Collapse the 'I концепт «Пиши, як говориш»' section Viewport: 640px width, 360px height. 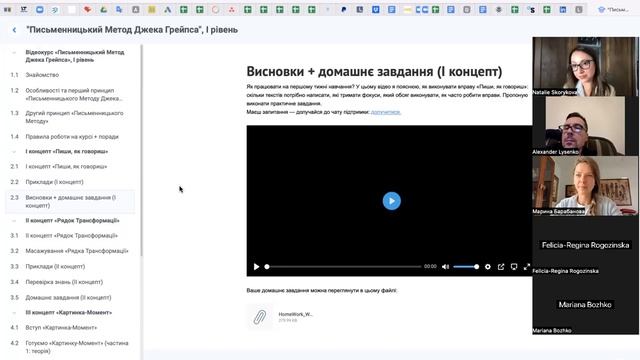pos(14,151)
